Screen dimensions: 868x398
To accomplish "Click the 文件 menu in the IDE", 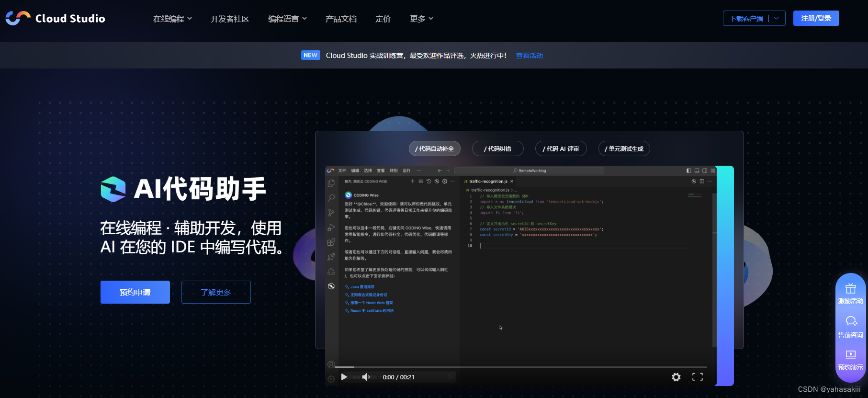I will tap(342, 171).
